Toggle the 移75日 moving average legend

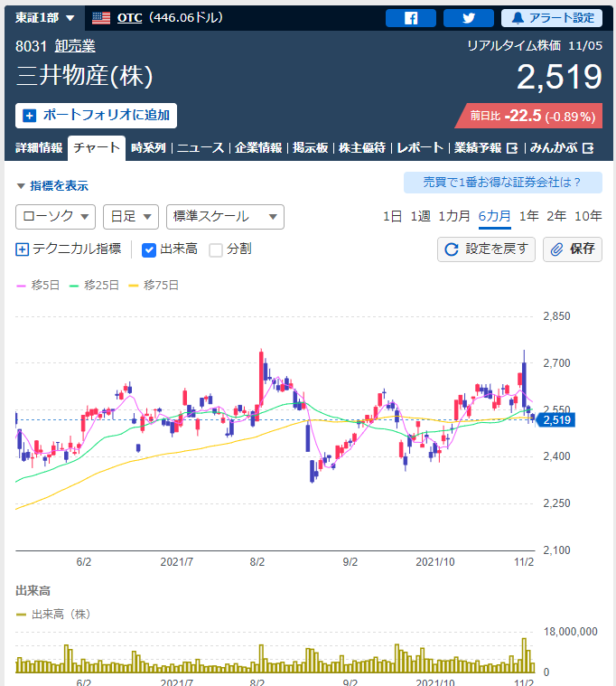(x=154, y=286)
